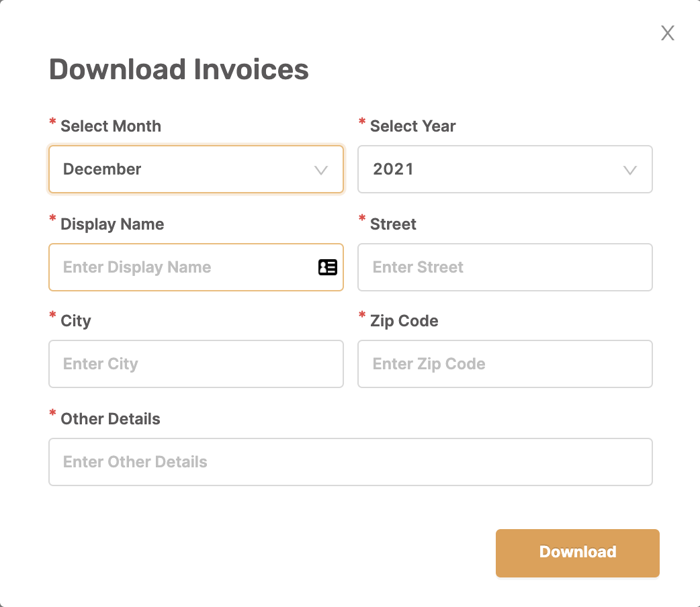Click the City field label
The height and width of the screenshot is (607, 700).
pos(76,321)
